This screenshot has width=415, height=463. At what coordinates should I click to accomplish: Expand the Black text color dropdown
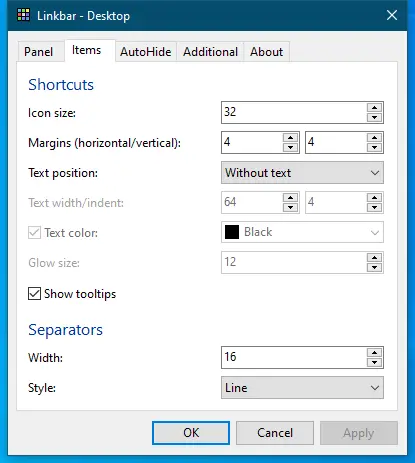(302, 232)
